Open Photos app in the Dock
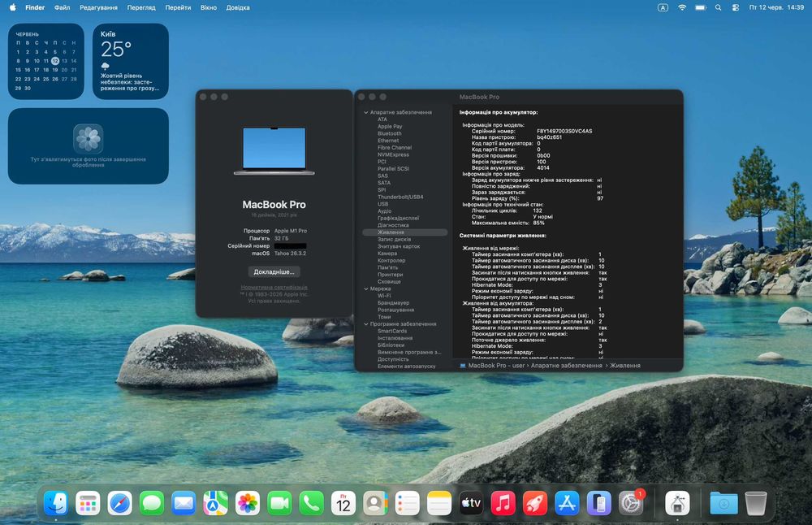The height and width of the screenshot is (525, 812). pos(248,503)
